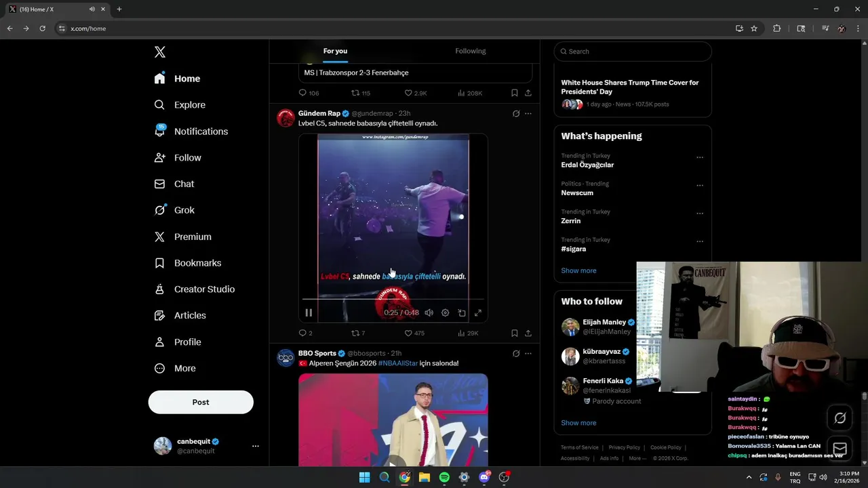The width and height of the screenshot is (868, 488).
Task: Show more under Who to follow
Action: [578, 423]
